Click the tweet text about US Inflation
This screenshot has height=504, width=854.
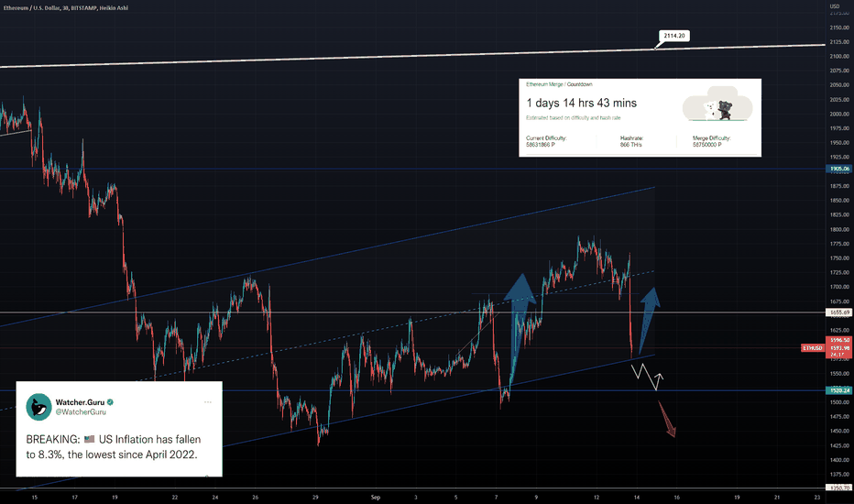click(x=114, y=447)
